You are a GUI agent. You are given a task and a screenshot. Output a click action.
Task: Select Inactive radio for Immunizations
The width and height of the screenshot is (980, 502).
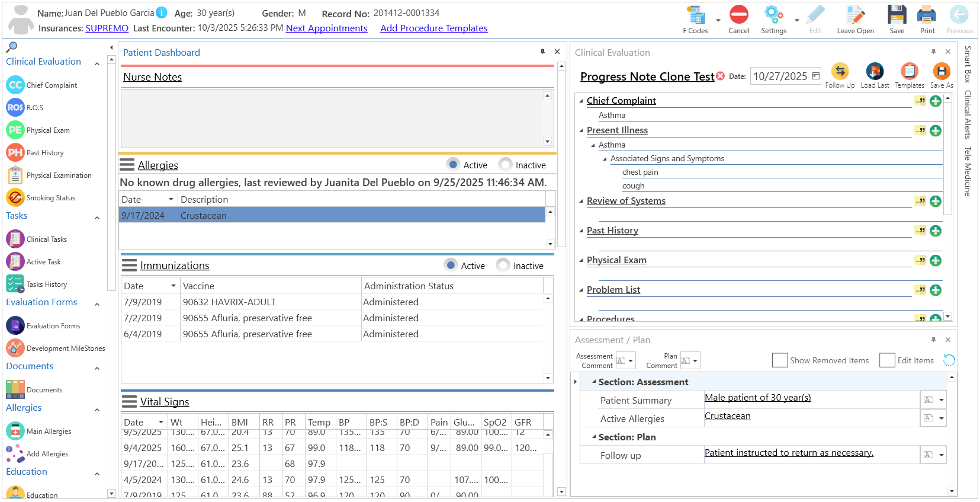pyautogui.click(x=503, y=266)
